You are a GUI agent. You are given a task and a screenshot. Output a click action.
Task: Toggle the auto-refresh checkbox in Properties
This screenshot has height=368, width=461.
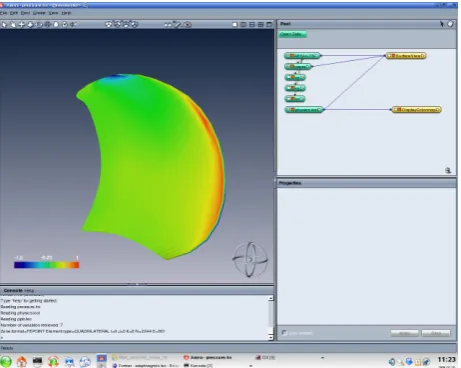(x=284, y=333)
